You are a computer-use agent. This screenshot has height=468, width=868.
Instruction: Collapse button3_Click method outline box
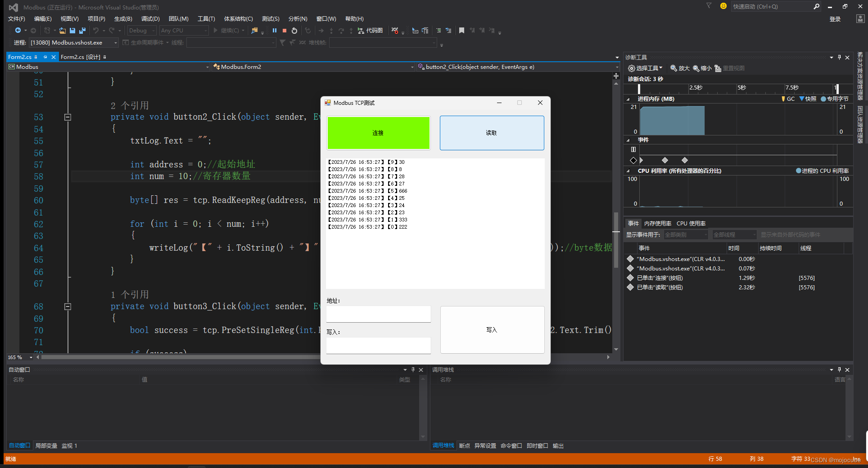coord(68,306)
